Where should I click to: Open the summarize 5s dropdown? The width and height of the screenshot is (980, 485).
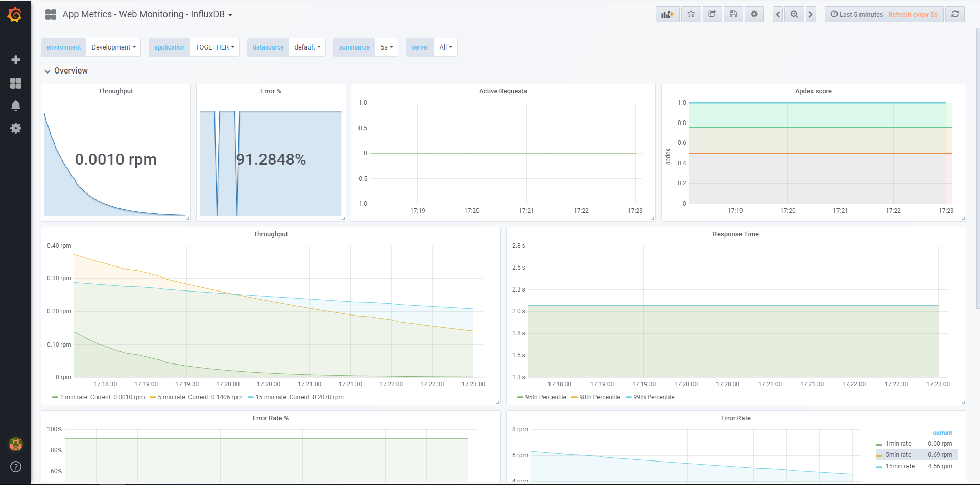tap(387, 47)
